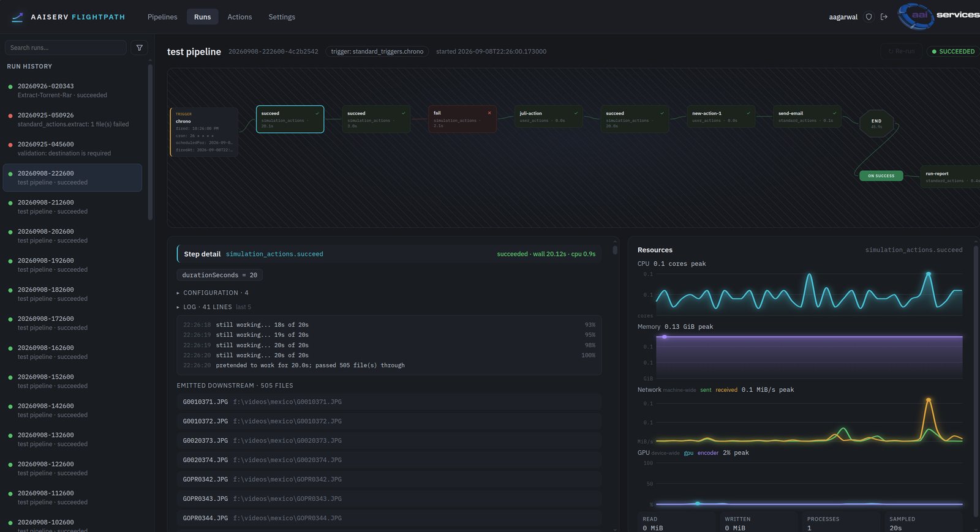
Task: Click the checkmark on new-action-1 node
Action: click(748, 113)
